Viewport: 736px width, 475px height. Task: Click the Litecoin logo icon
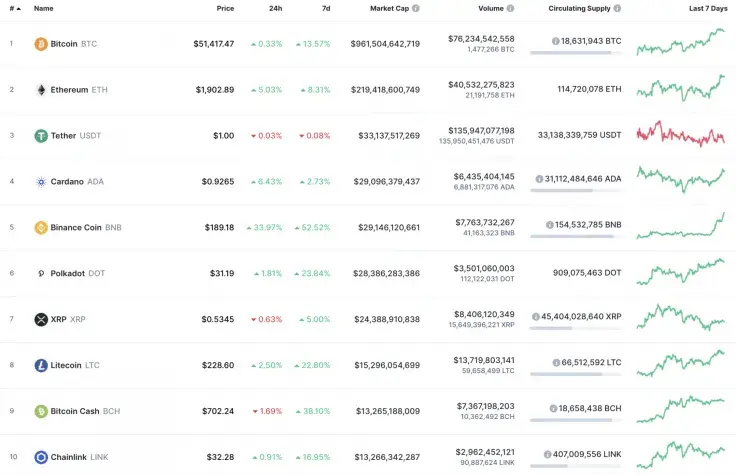pos(41,366)
